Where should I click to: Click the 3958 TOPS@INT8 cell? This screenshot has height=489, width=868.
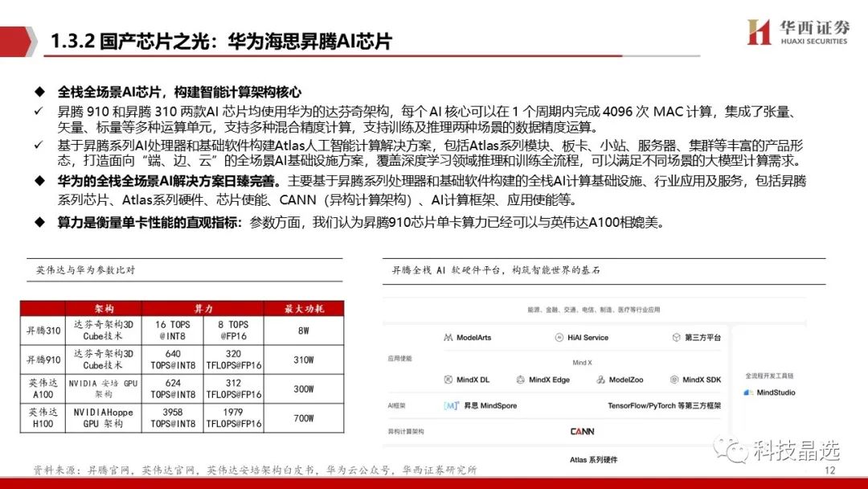tap(173, 418)
